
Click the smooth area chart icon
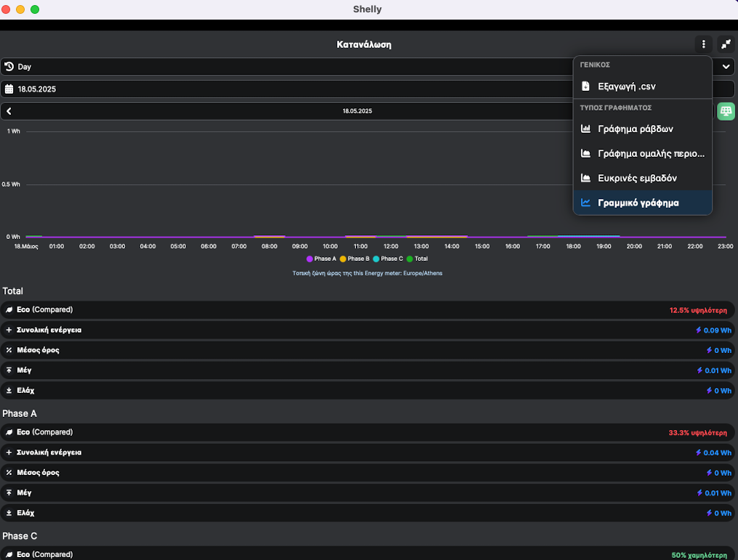pos(585,153)
